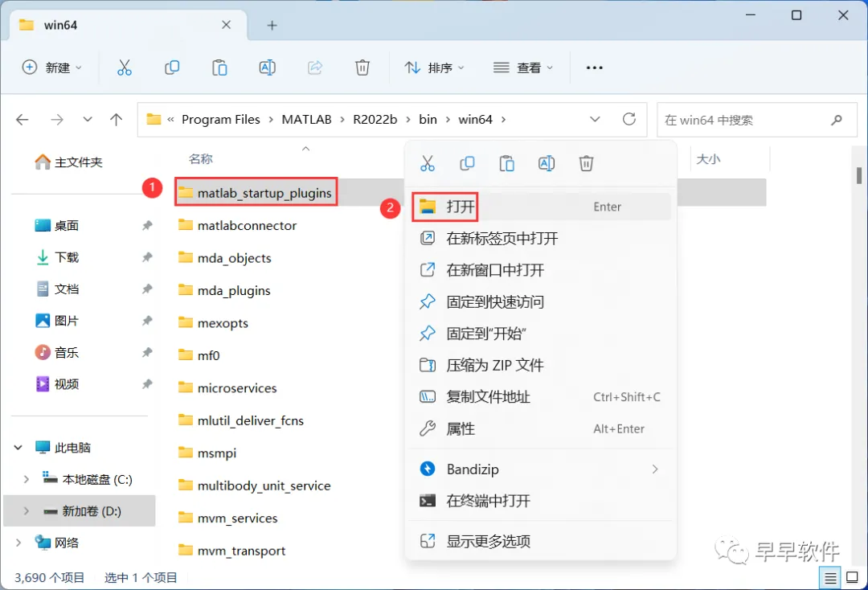Click the Delete icon in the context menu

[x=586, y=163]
